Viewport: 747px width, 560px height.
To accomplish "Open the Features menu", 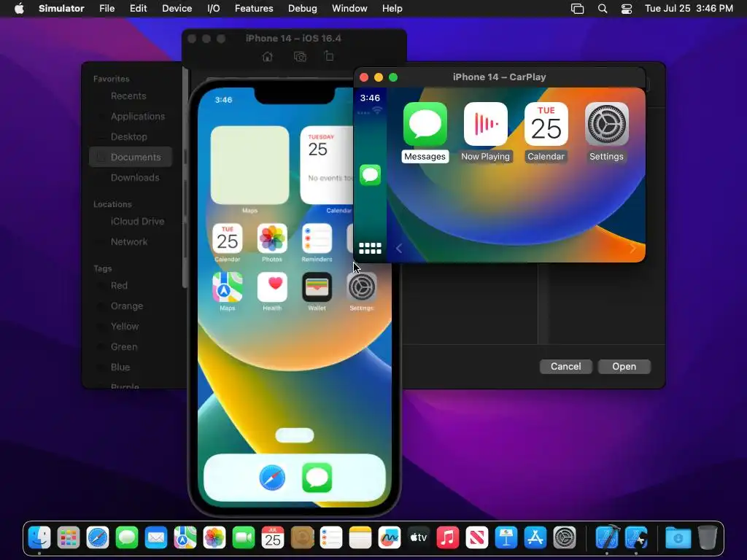I will pos(254,9).
